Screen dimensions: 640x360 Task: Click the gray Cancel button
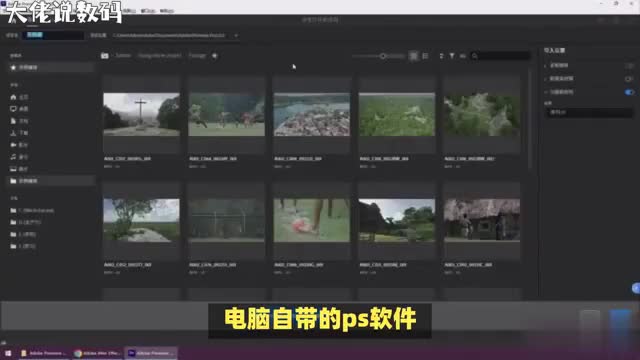590,320
